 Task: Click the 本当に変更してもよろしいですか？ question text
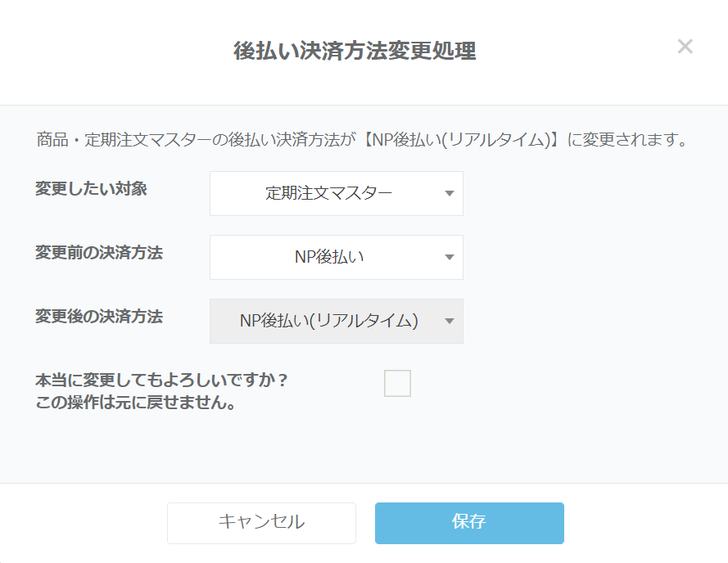pyautogui.click(x=162, y=381)
